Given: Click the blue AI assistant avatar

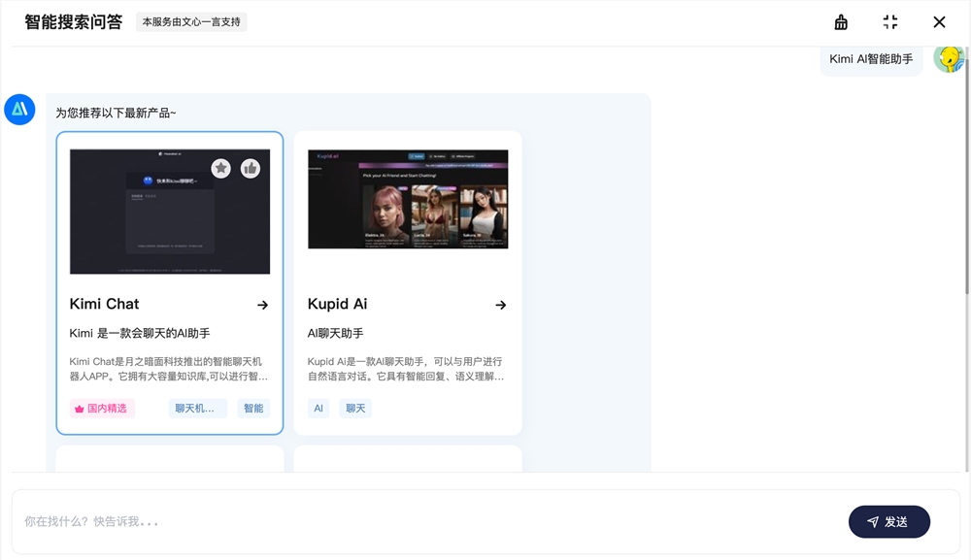Looking at the screenshot, I should click(19, 110).
